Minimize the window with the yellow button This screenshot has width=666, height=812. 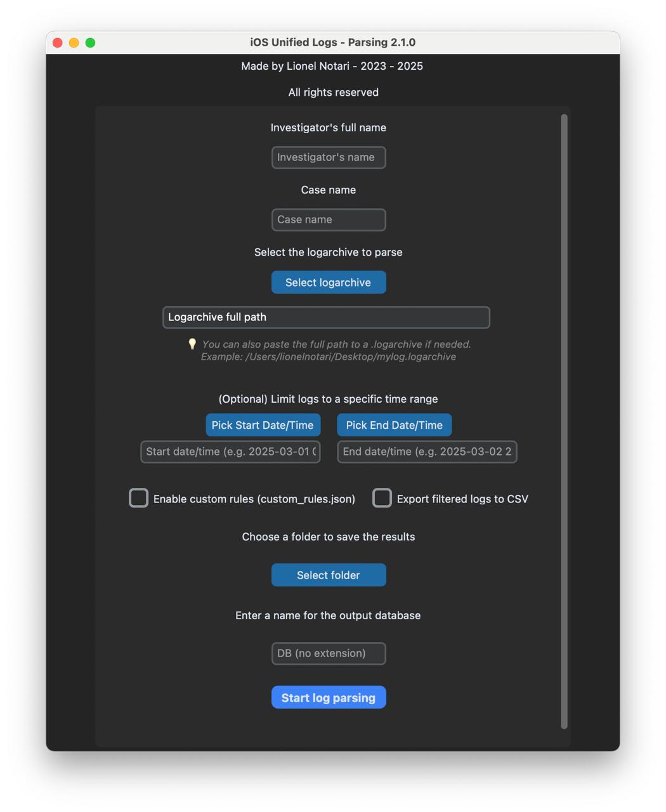(74, 43)
